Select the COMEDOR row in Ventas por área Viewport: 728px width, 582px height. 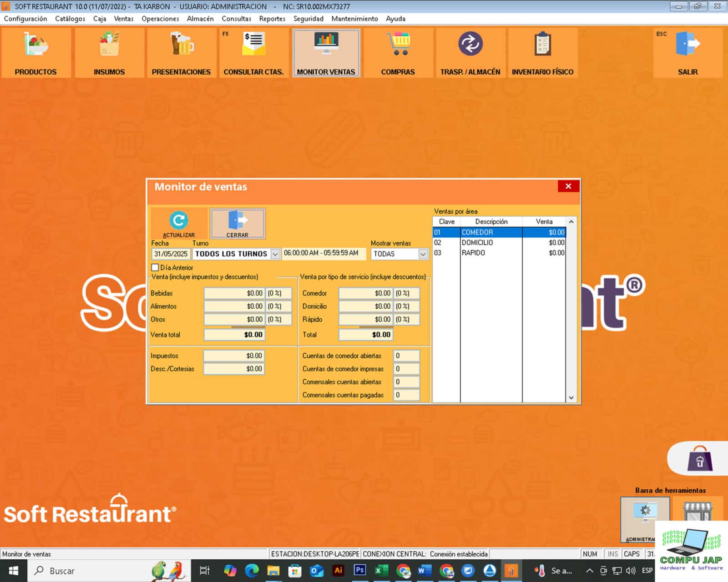pyautogui.click(x=499, y=232)
